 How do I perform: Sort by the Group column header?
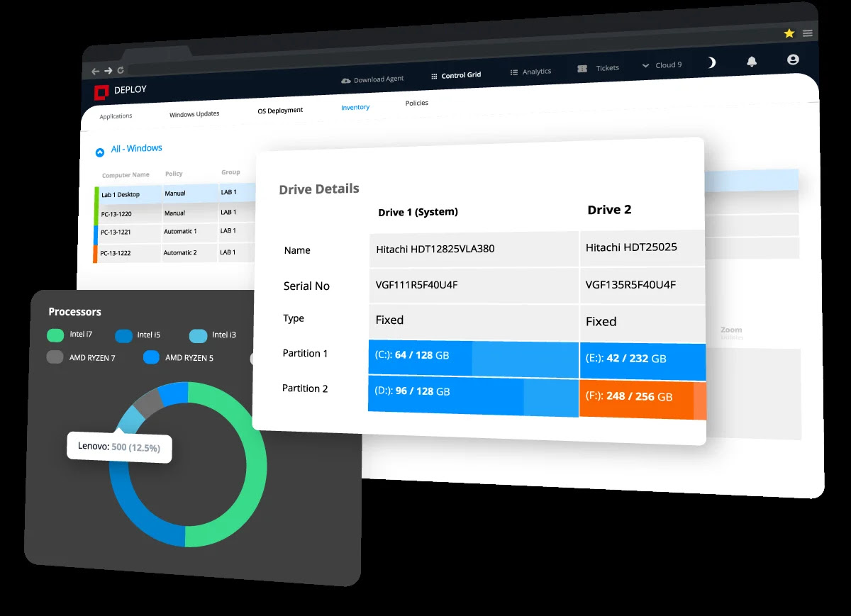[230, 172]
